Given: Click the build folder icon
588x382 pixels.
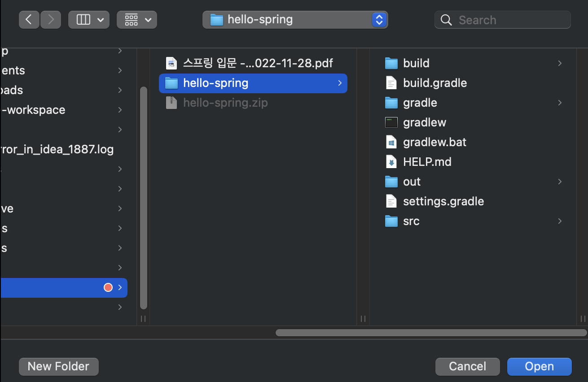Looking at the screenshot, I should (391, 63).
